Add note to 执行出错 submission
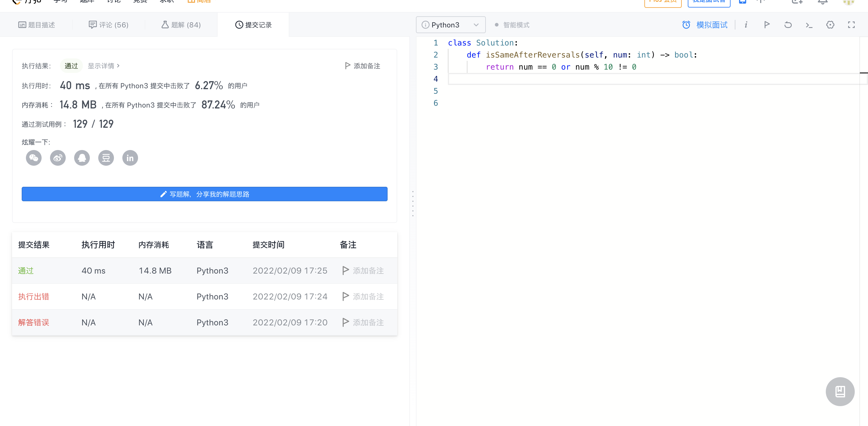Viewport: 868px width, 426px height. point(363,296)
